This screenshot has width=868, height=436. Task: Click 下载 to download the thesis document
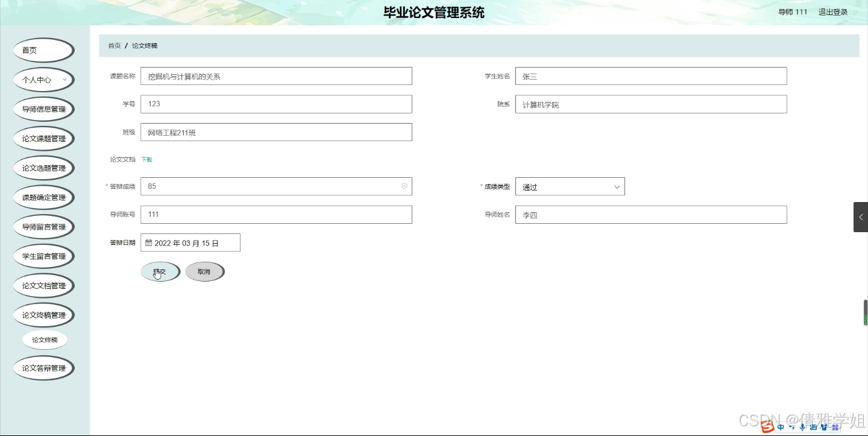(x=146, y=159)
